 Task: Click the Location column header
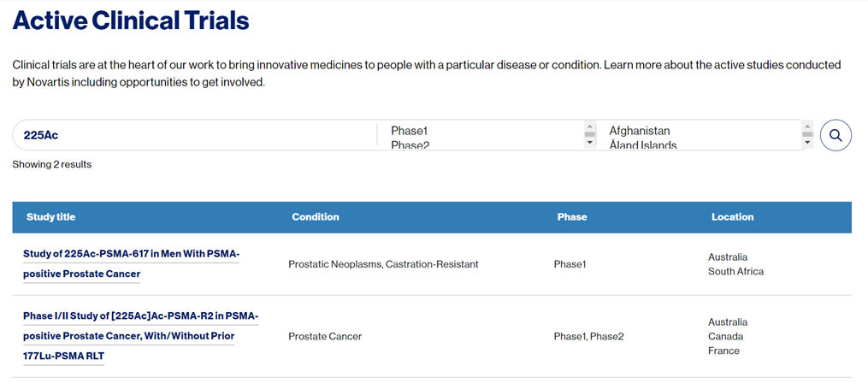pyautogui.click(x=732, y=217)
